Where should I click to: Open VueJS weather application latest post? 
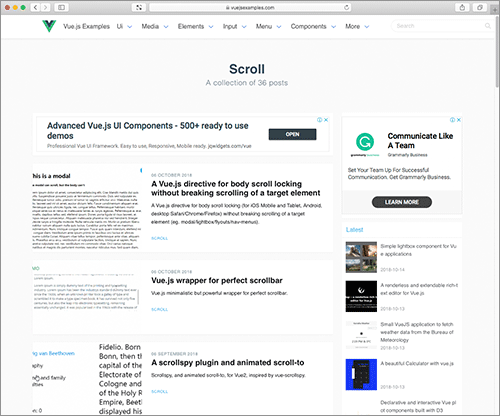point(417,332)
